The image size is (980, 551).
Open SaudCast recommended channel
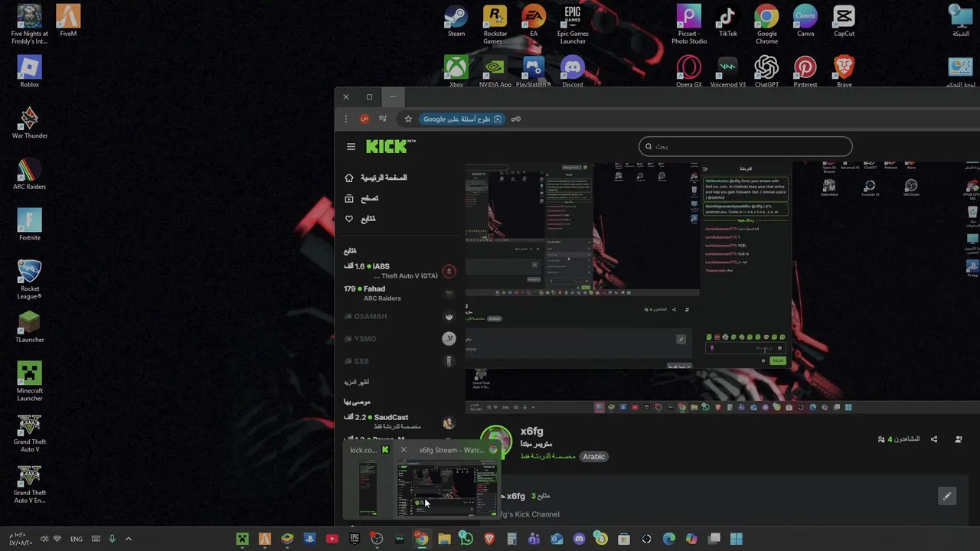coord(400,422)
